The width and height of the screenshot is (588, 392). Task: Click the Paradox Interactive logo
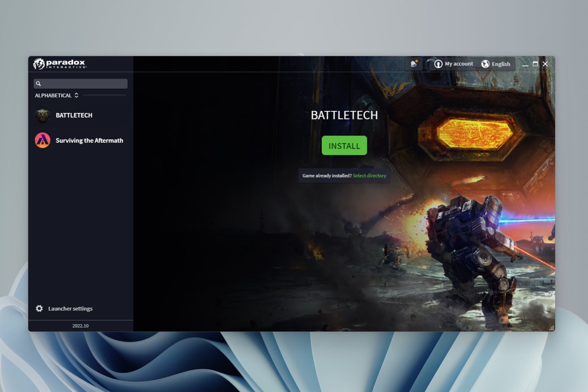point(60,64)
